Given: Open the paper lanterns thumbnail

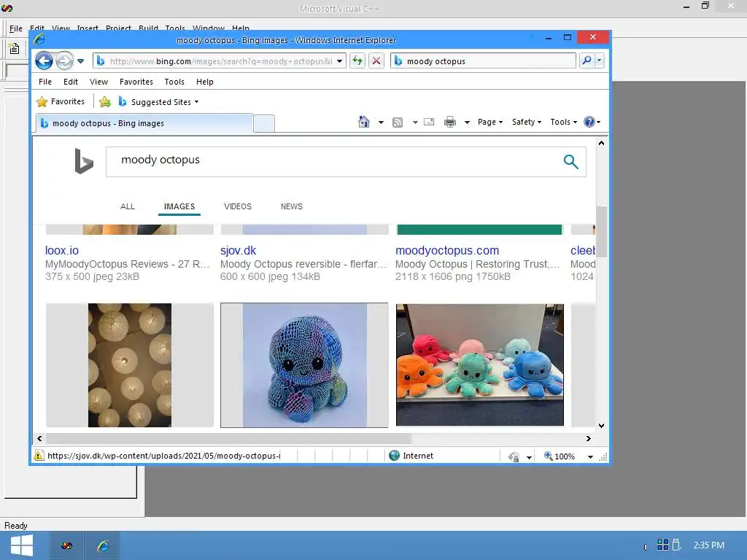Looking at the screenshot, I should tap(130, 365).
